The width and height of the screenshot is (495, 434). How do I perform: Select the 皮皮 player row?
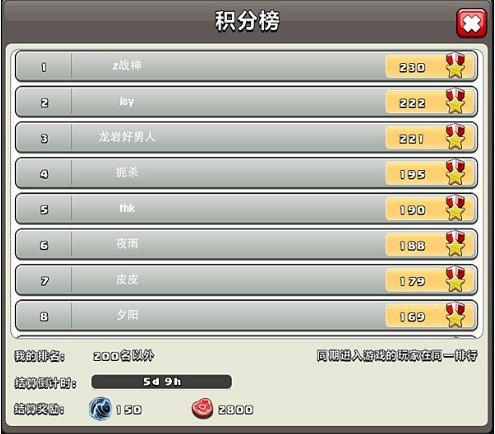[x=246, y=280]
